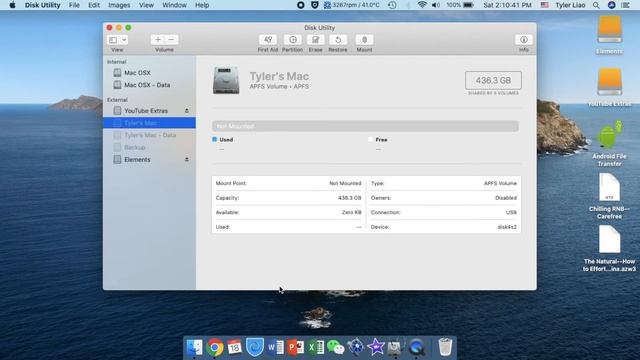Eject the Elements disk in sidebar
Screen dimensions: 640x360
pos(187,160)
